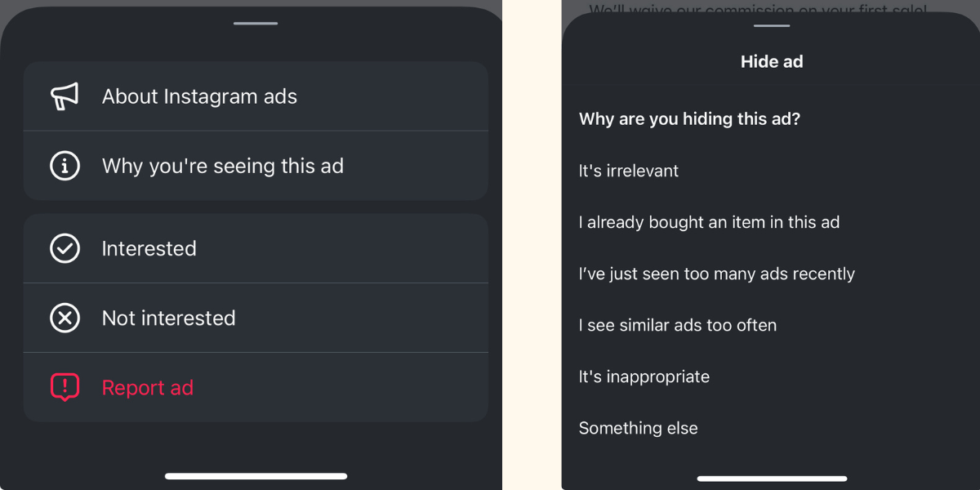980x490 pixels.
Task: Select Something else option
Action: pyautogui.click(x=638, y=428)
